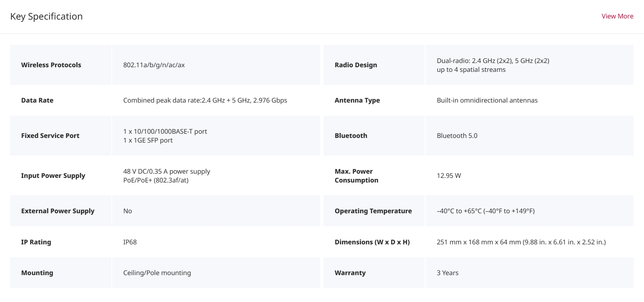
Task: Select the Input Power Supply label
Action: [53, 176]
